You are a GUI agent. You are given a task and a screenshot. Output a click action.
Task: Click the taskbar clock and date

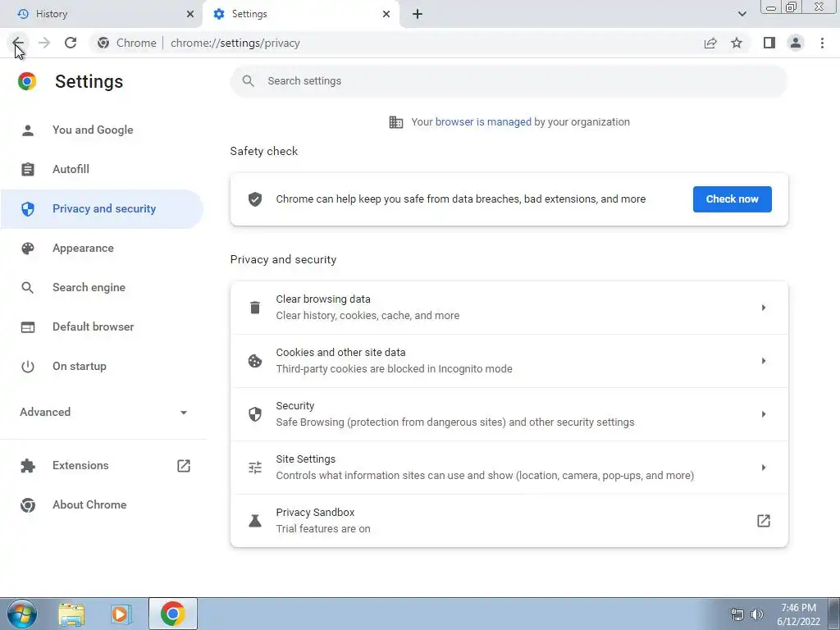(x=798, y=614)
